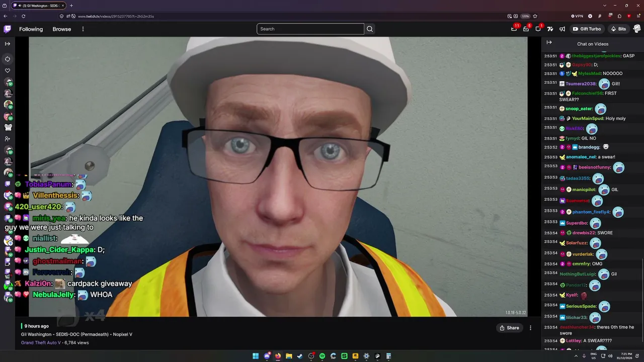Open the Following page

coord(31,29)
